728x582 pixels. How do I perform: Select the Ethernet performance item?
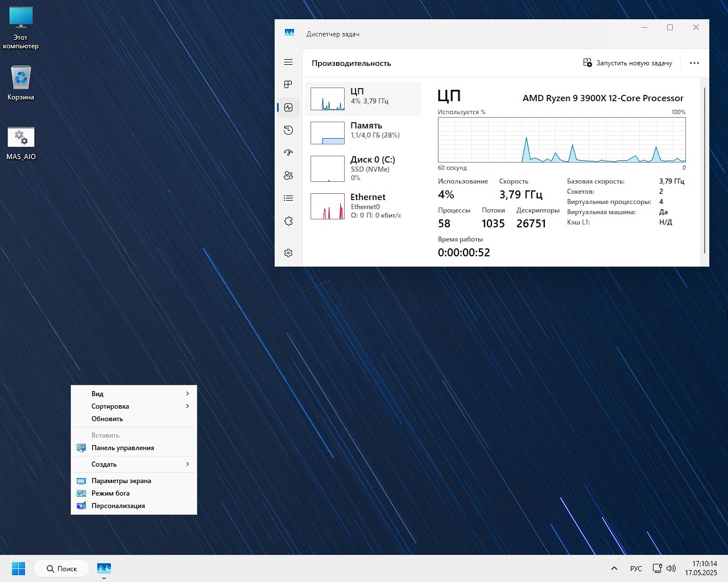click(363, 206)
